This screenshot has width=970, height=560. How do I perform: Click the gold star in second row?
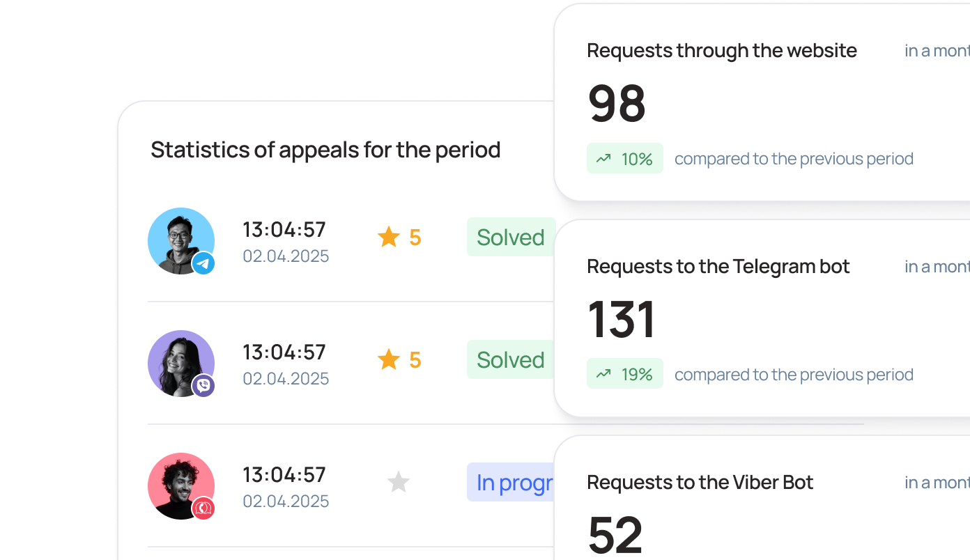coord(388,360)
